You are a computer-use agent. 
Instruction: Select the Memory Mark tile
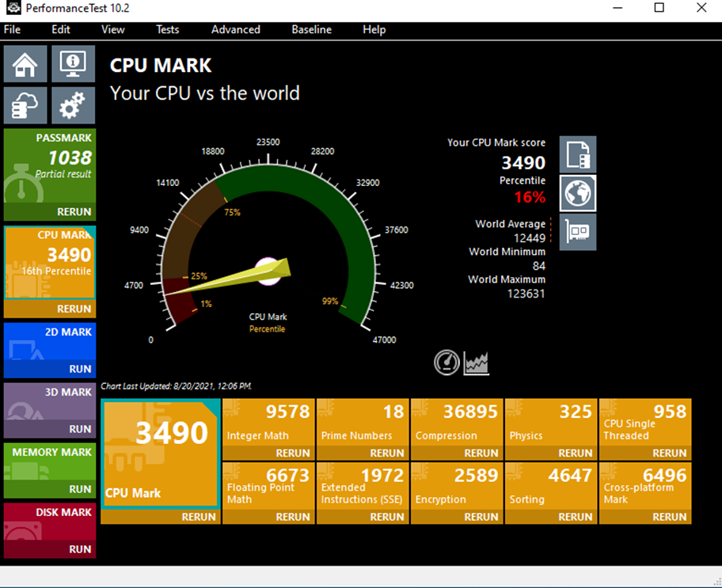coord(50,461)
